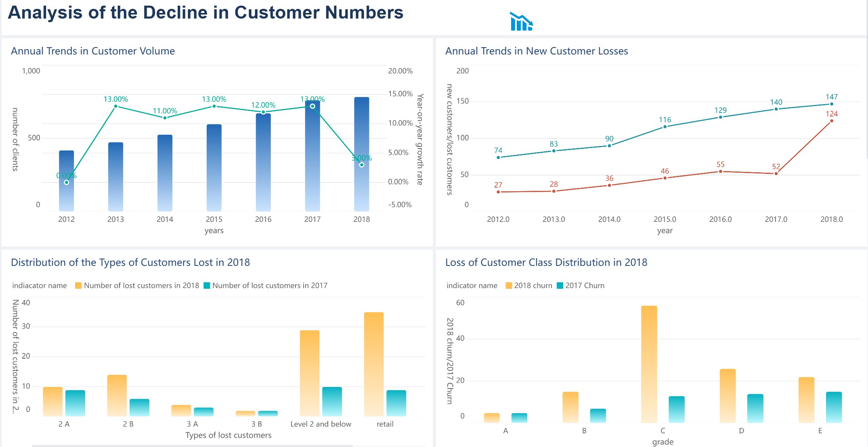
Task: Click Annual Trends in New Customer Losses title
Action: (537, 51)
